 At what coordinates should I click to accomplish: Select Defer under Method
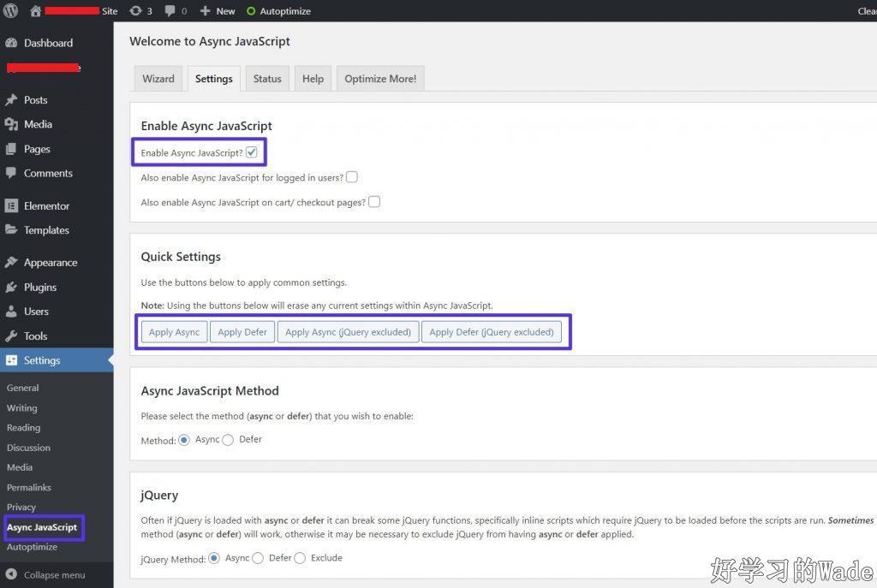[228, 440]
